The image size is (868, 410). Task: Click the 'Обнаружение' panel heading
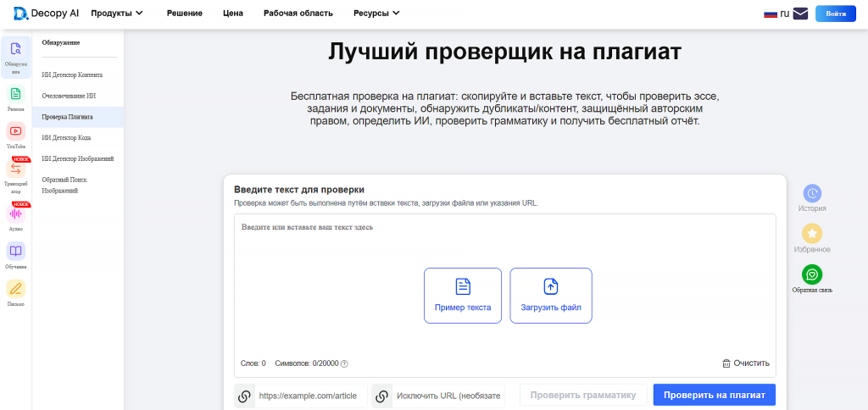(x=61, y=42)
